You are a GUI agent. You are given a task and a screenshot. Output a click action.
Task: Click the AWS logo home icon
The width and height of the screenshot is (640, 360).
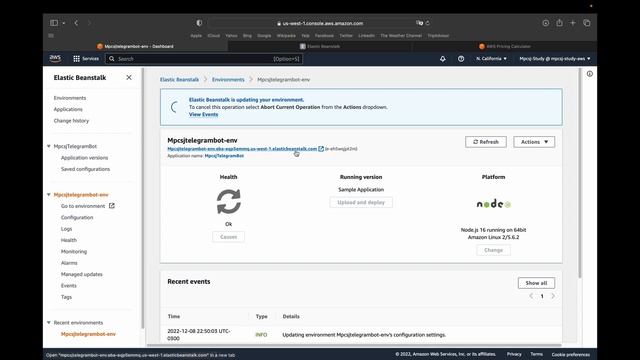point(55,58)
